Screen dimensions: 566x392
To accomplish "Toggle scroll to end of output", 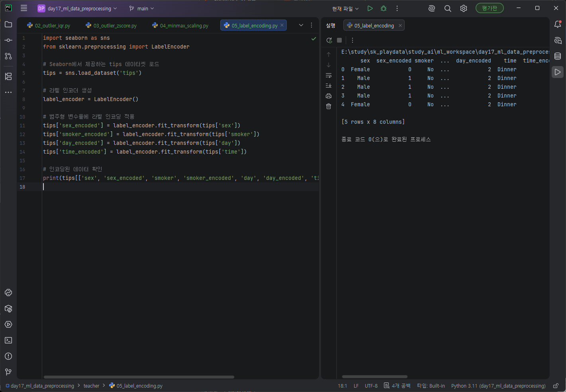I will 329,86.
